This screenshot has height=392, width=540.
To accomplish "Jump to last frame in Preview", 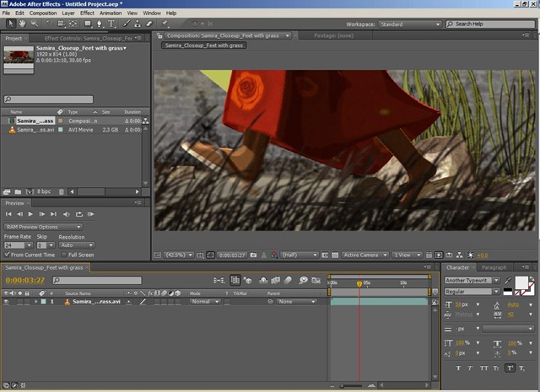I will [x=53, y=214].
